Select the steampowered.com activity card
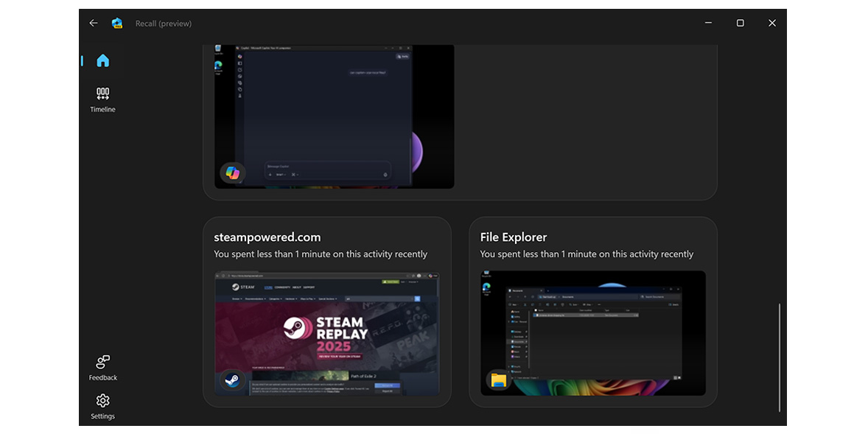 coord(329,312)
